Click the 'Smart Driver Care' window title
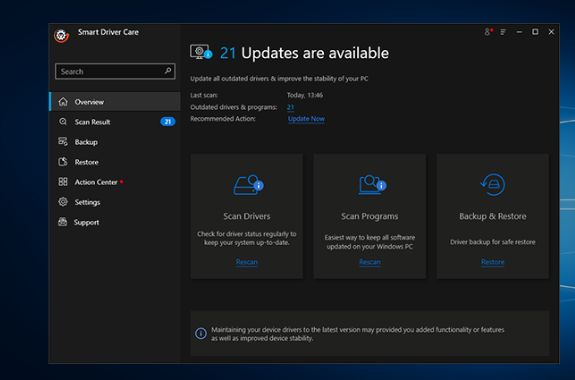The height and width of the screenshot is (380, 575). (x=108, y=32)
